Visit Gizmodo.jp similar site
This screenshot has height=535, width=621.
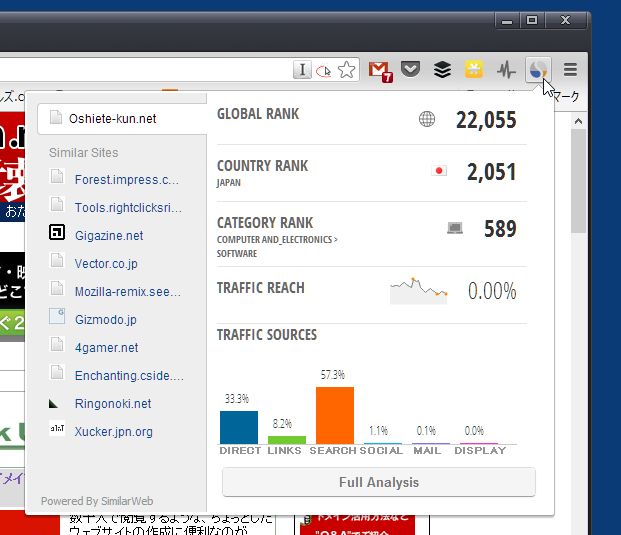pyautogui.click(x=106, y=320)
